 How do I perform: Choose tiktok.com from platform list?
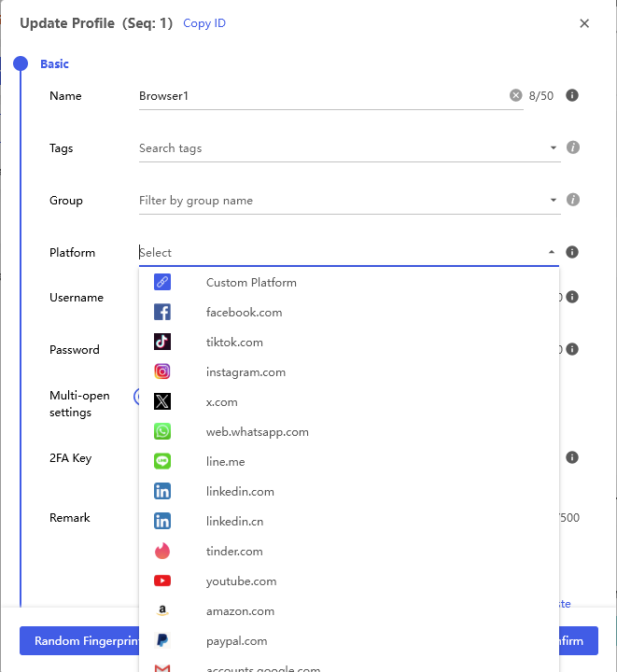pyautogui.click(x=349, y=342)
